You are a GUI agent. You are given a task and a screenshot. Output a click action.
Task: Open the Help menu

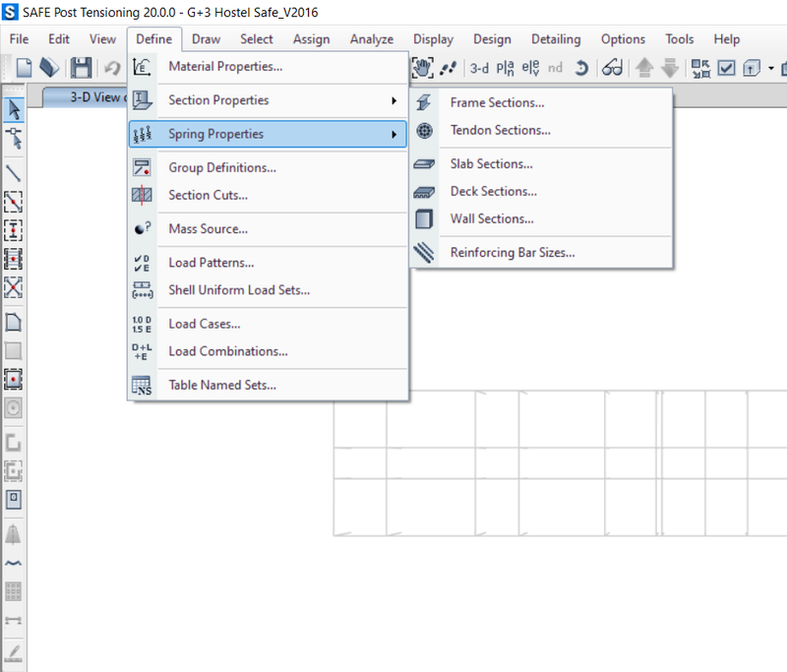pos(726,39)
